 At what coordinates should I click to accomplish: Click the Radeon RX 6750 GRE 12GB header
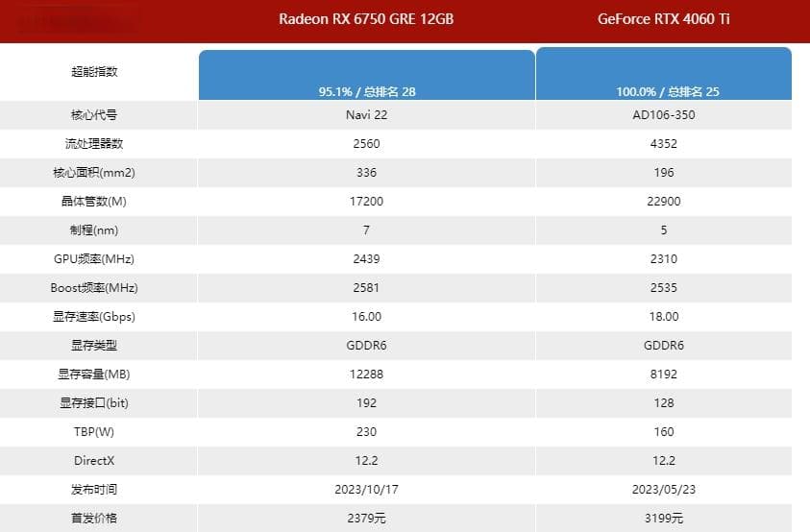coord(366,19)
